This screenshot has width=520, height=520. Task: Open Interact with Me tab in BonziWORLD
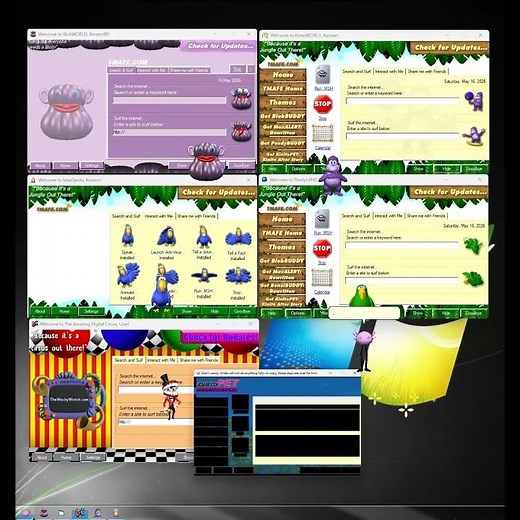tap(389, 71)
